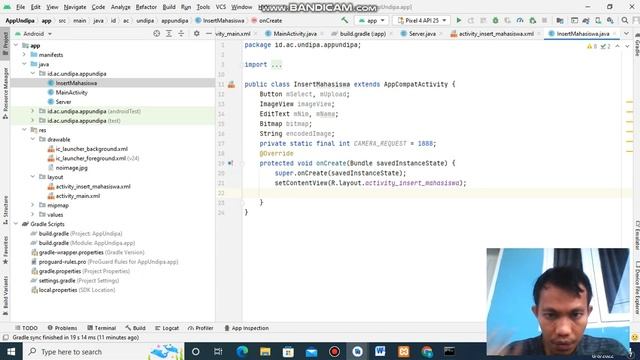Open the Refactor menu
The height and width of the screenshot is (360, 640).
pos(146,7)
